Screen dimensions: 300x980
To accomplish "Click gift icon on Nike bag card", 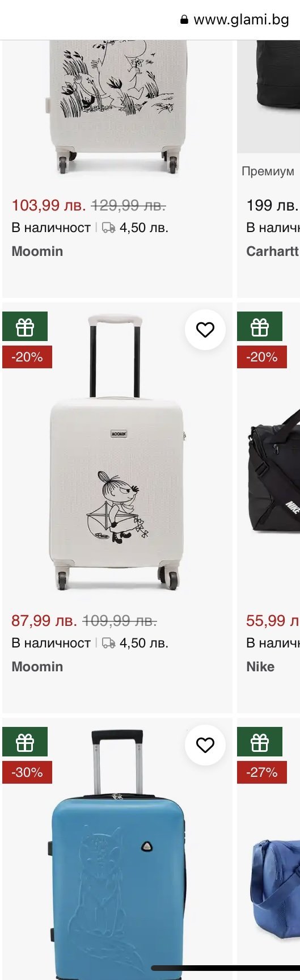I will tap(260, 326).
